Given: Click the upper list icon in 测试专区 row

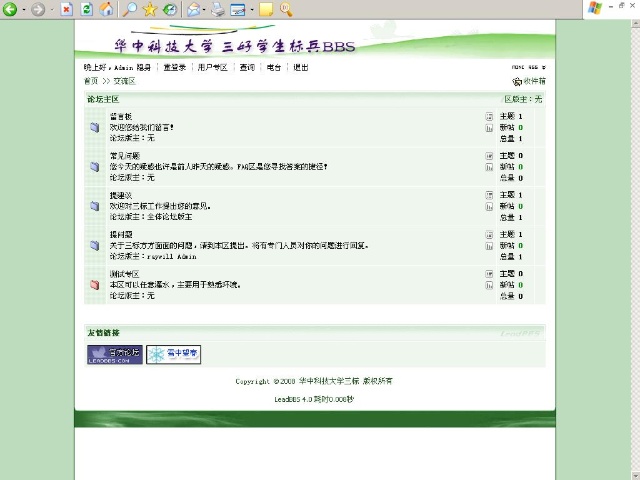Looking at the screenshot, I should [x=489, y=274].
